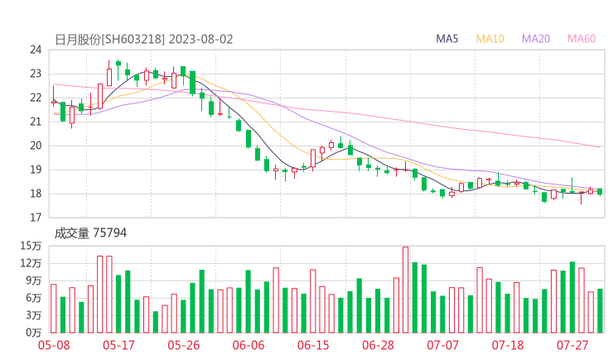613x364 pixels.
Task: Click the 9万 volume axis label
Action: click(x=34, y=280)
